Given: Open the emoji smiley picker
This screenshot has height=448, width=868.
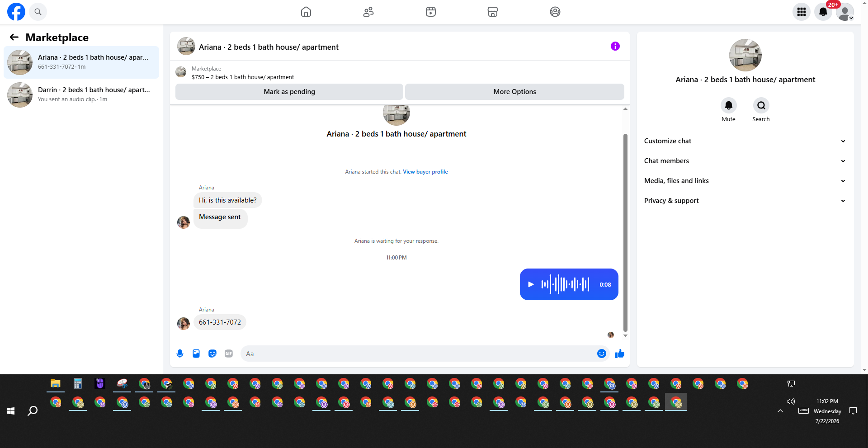Looking at the screenshot, I should click(x=602, y=354).
